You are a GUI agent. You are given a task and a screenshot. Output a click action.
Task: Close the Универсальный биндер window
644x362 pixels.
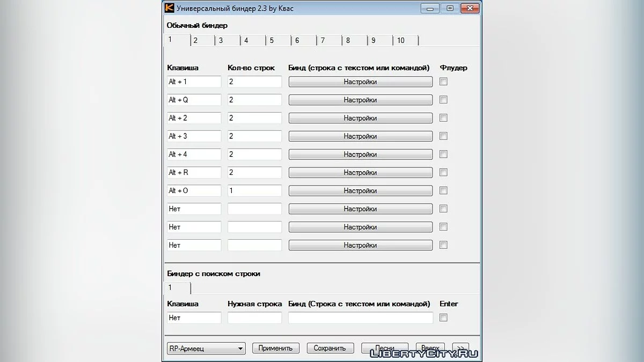coord(470,8)
